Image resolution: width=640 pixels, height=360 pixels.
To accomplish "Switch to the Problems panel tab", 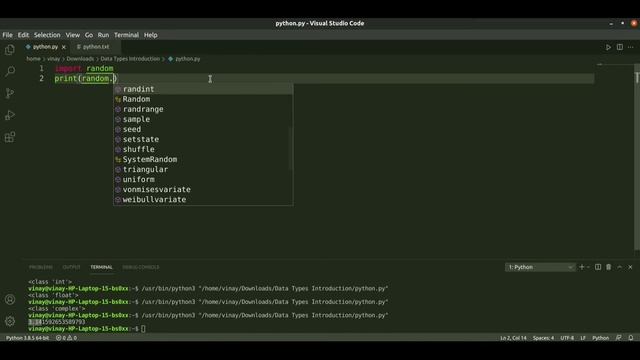I will (41, 267).
